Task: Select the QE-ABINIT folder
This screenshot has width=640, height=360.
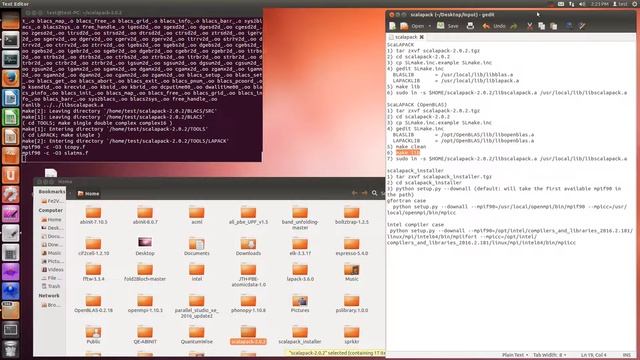Action: pos(145,335)
